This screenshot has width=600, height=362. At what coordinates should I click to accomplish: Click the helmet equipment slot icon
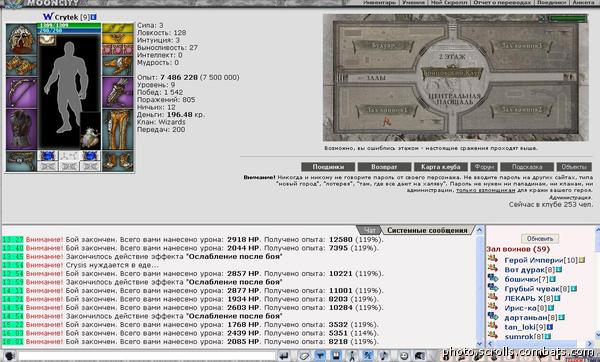coord(21,38)
